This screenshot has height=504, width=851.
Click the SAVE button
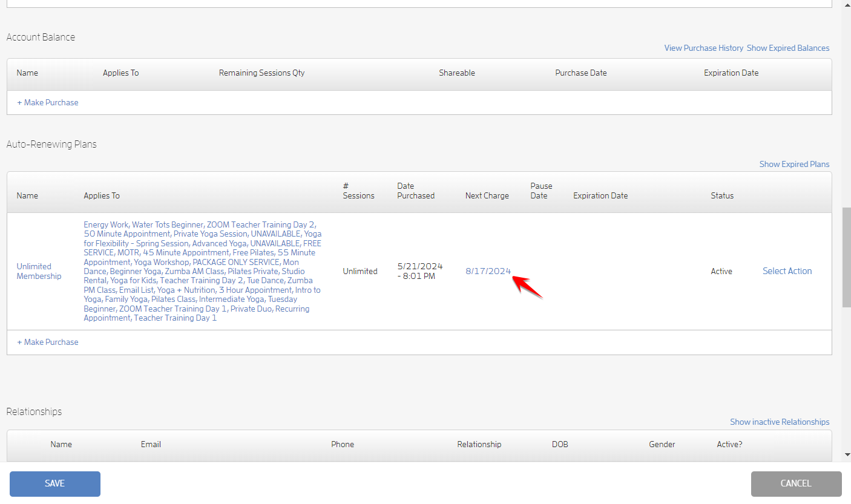[55, 483]
